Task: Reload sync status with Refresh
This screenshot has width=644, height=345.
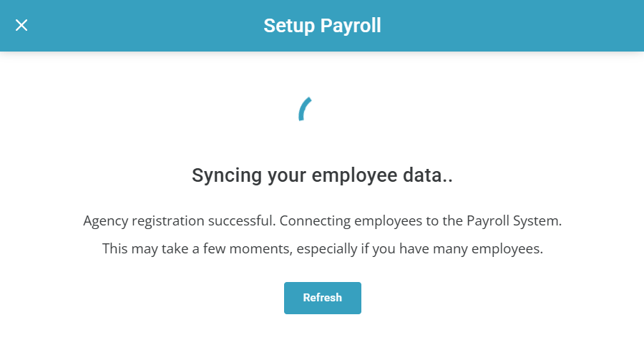Action: click(x=322, y=298)
